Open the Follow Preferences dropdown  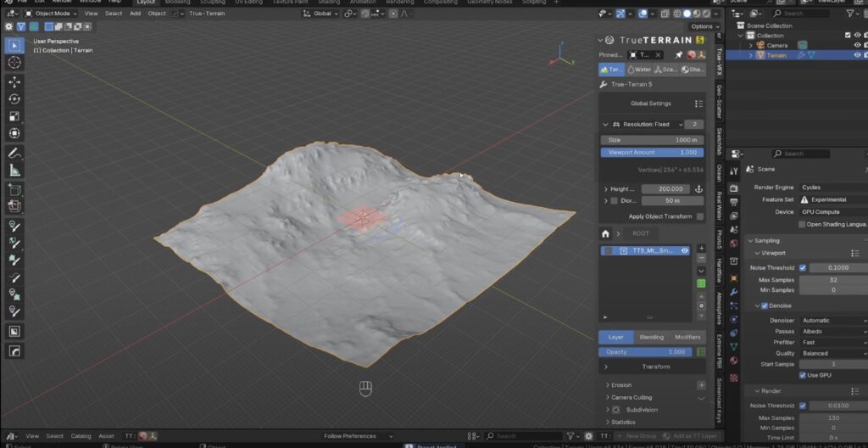358,436
